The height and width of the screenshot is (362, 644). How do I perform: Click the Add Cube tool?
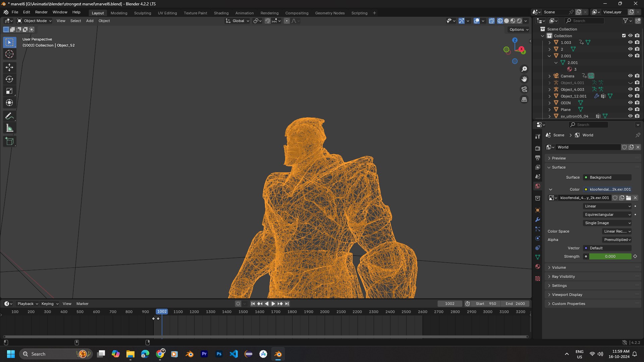click(x=9, y=141)
